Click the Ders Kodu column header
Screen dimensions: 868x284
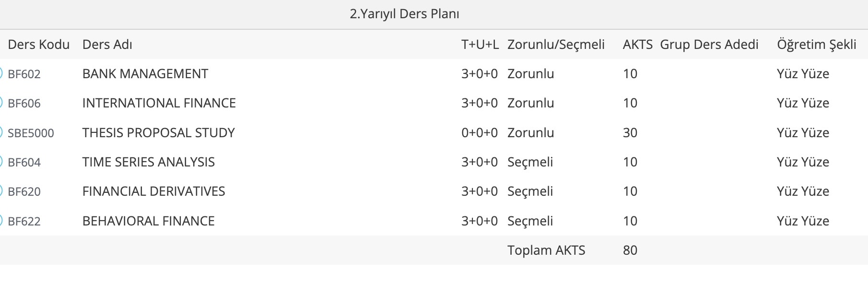tap(39, 45)
